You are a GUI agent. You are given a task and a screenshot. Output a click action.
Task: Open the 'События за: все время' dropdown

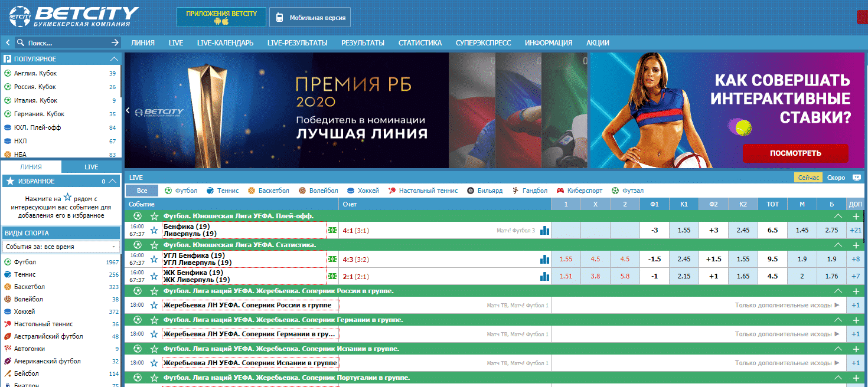click(61, 245)
